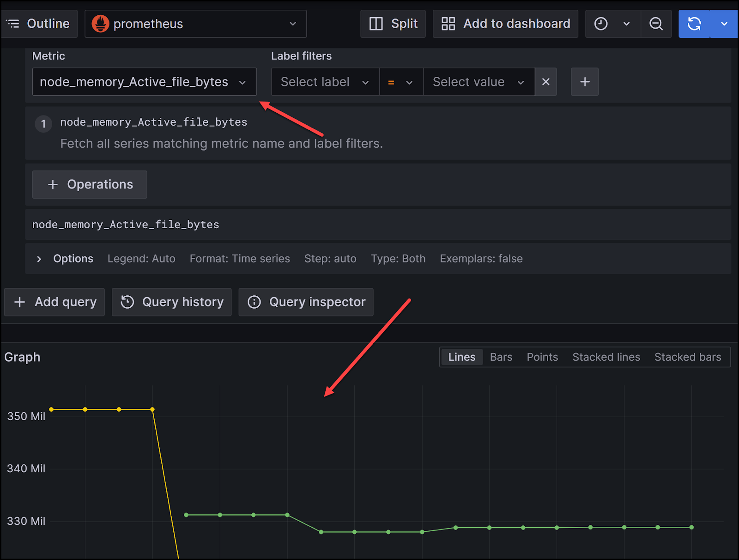Click the Add query button
This screenshot has width=739, height=560.
pyautogui.click(x=55, y=302)
